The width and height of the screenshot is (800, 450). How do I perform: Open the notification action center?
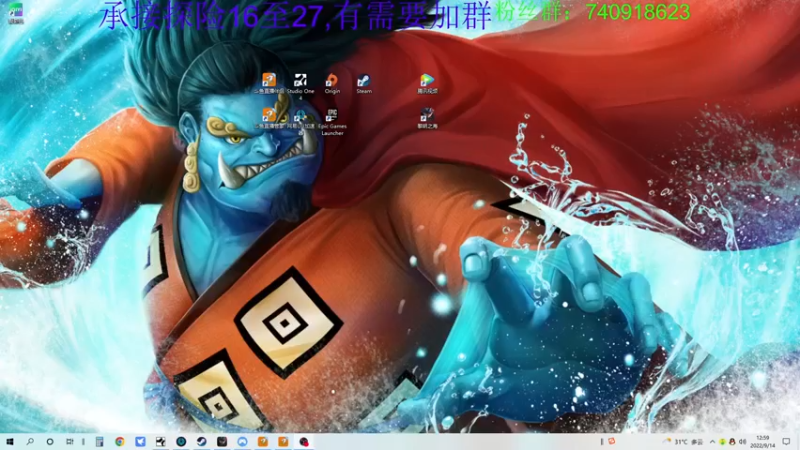click(786, 441)
